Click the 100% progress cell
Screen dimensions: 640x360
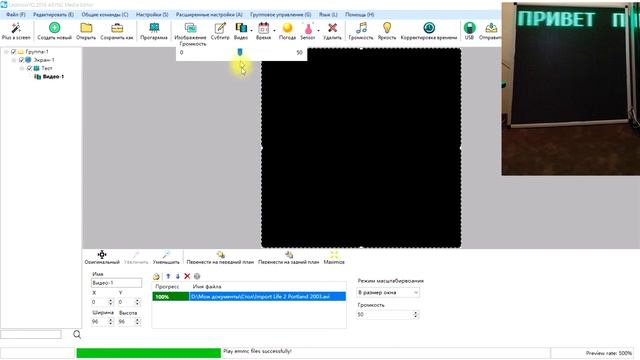171,297
